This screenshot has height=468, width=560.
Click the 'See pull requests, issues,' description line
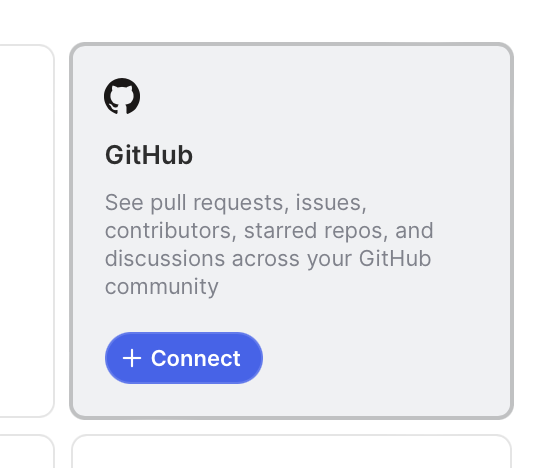(236, 203)
